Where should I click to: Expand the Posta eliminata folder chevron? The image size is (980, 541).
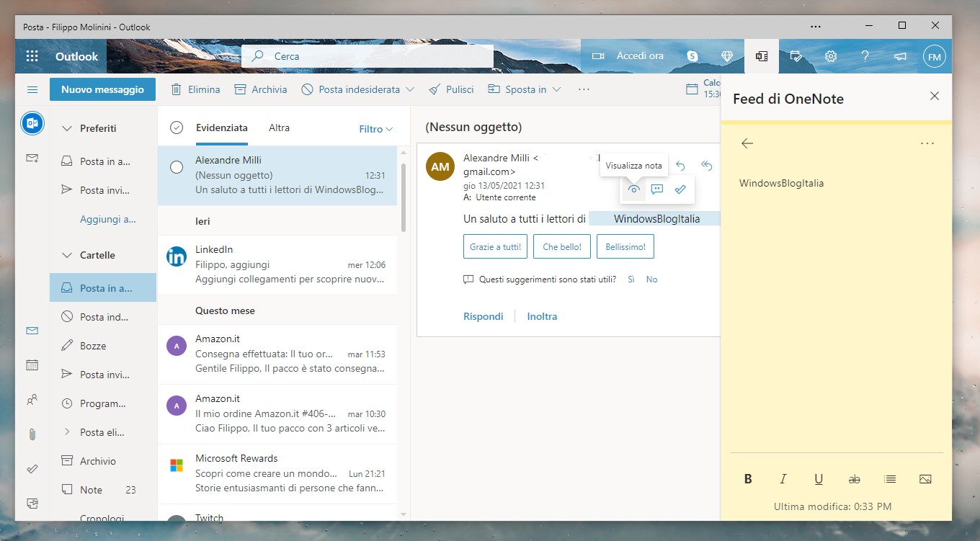[67, 432]
